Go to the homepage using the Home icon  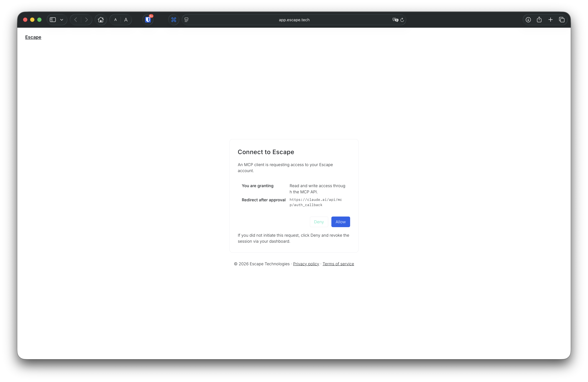(x=101, y=20)
